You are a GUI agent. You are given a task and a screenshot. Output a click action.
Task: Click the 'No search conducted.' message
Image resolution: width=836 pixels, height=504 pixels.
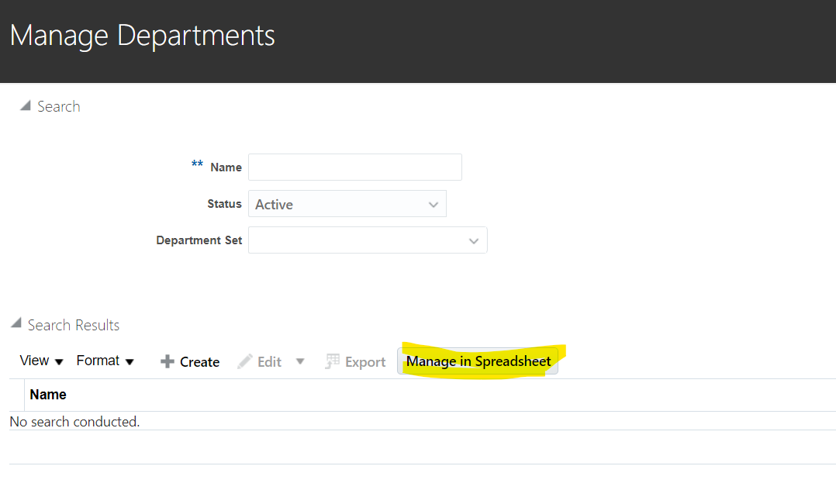click(x=74, y=421)
